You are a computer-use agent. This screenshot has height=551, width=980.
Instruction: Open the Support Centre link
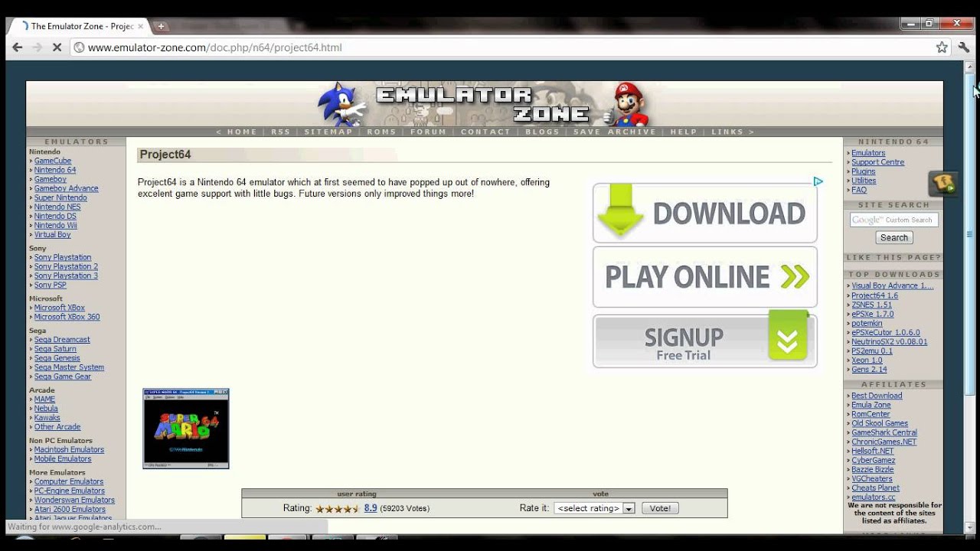(x=877, y=162)
